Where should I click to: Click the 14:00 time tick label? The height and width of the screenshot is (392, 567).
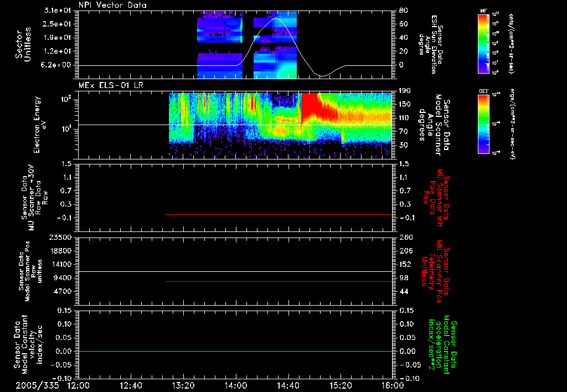click(236, 385)
